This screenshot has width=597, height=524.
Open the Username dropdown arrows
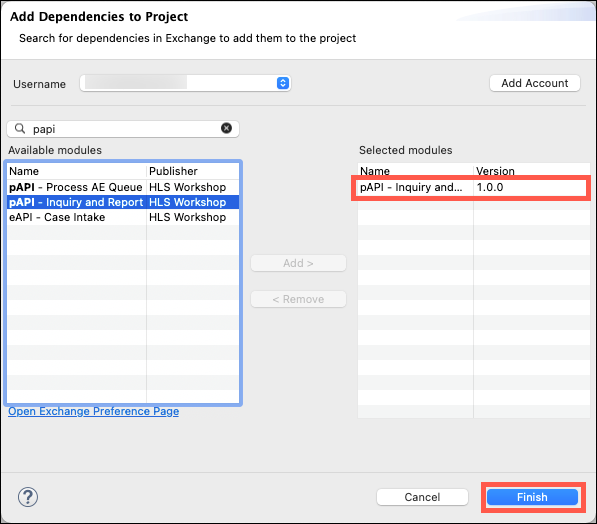[x=283, y=83]
